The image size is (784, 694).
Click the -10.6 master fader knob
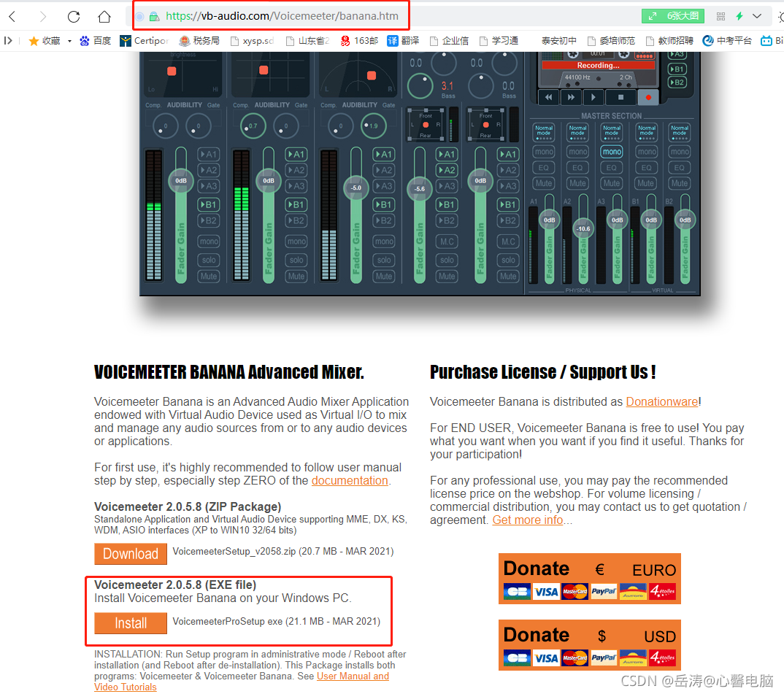point(583,228)
